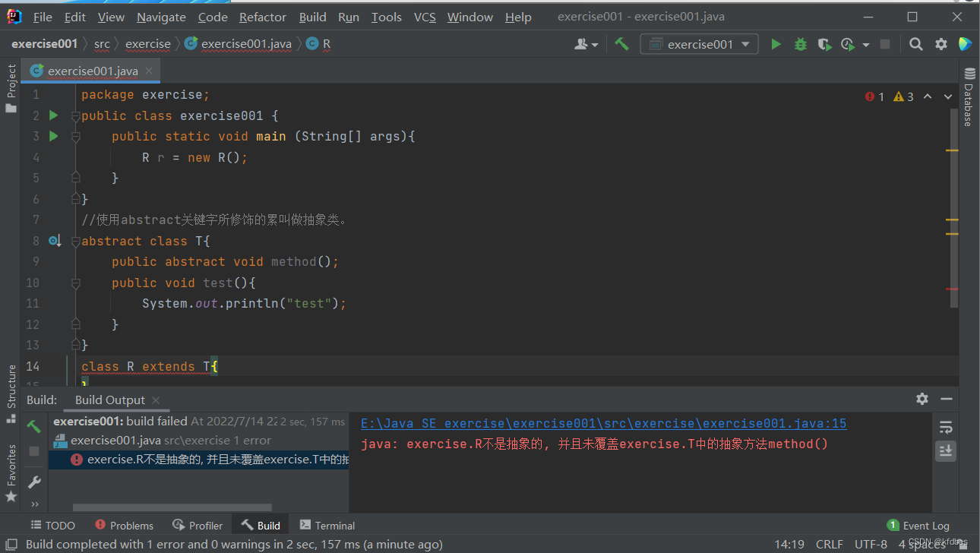The image size is (980, 553).
Task: Toggle scroll to end icon in build output
Action: coord(945,450)
